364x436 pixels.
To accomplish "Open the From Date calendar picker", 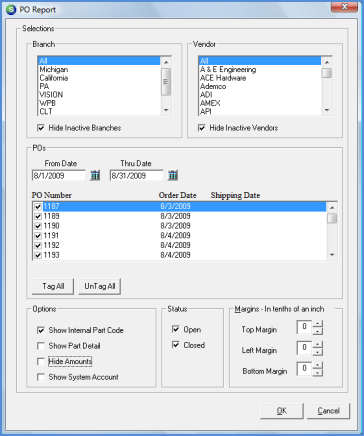I will [x=95, y=175].
